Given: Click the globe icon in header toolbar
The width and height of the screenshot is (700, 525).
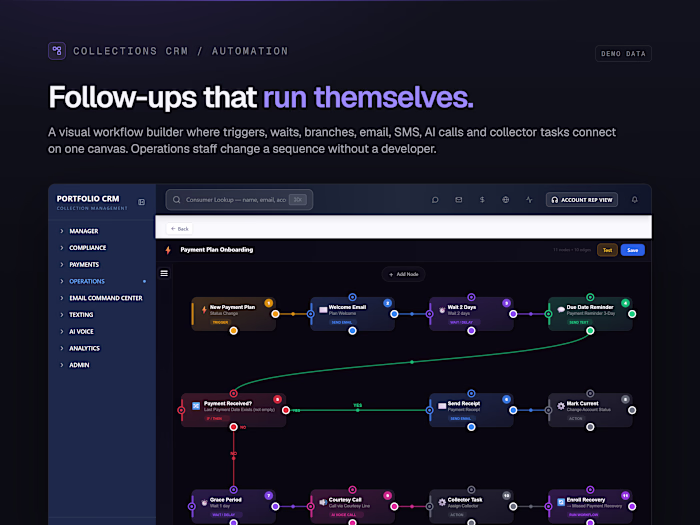Looking at the screenshot, I should pos(505,200).
